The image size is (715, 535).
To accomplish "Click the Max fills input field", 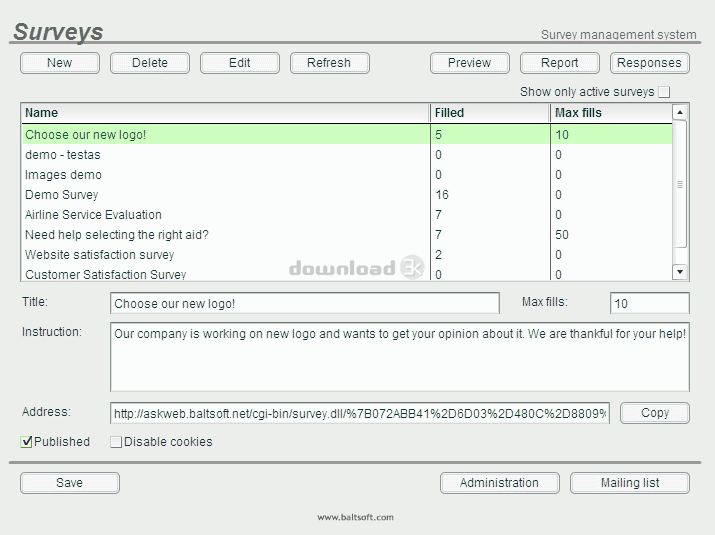I will pos(649,303).
